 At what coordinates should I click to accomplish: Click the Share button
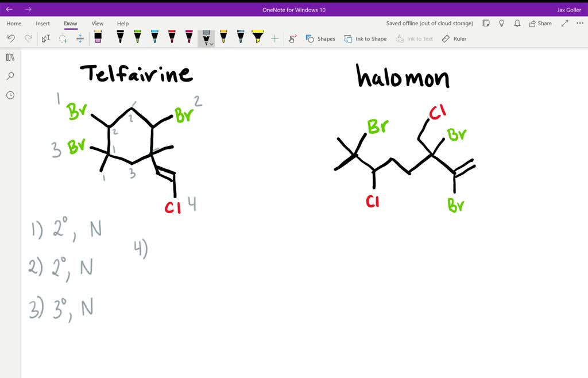tap(539, 24)
